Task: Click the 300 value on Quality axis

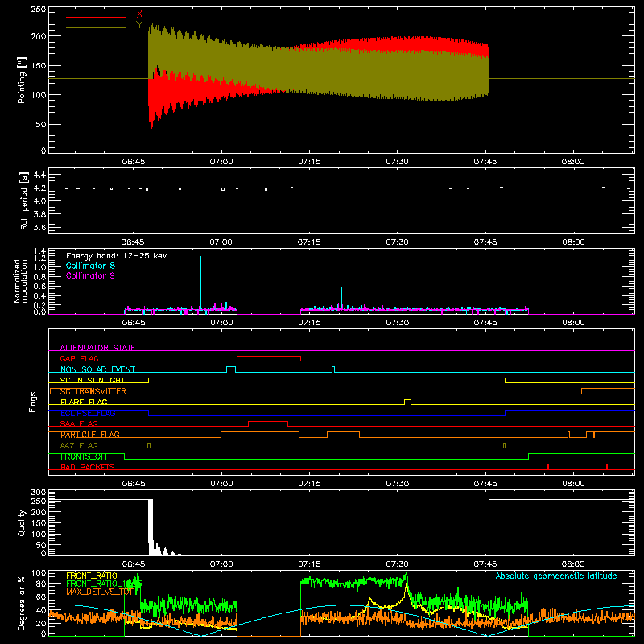Action: click(x=39, y=493)
